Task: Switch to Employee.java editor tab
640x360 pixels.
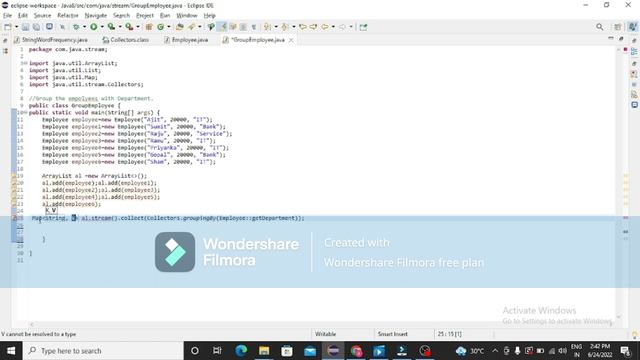Action: coord(186,40)
